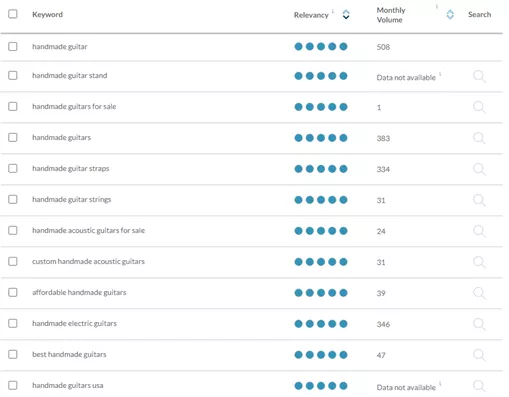The height and width of the screenshot is (397, 509).
Task: Check the box for handmade guitar
Action: tap(13, 46)
